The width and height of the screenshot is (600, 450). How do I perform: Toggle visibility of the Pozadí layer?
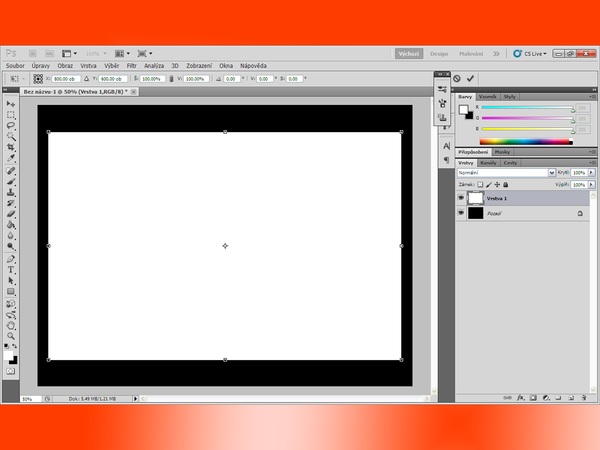point(461,213)
